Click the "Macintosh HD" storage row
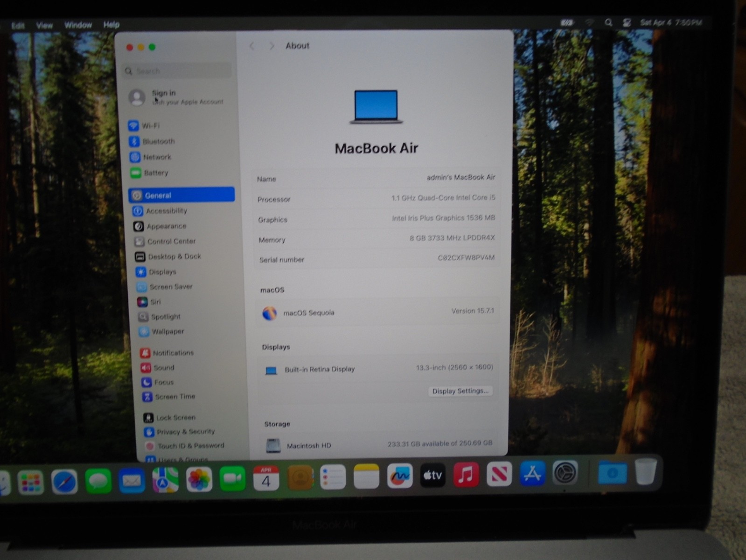 tap(378, 445)
